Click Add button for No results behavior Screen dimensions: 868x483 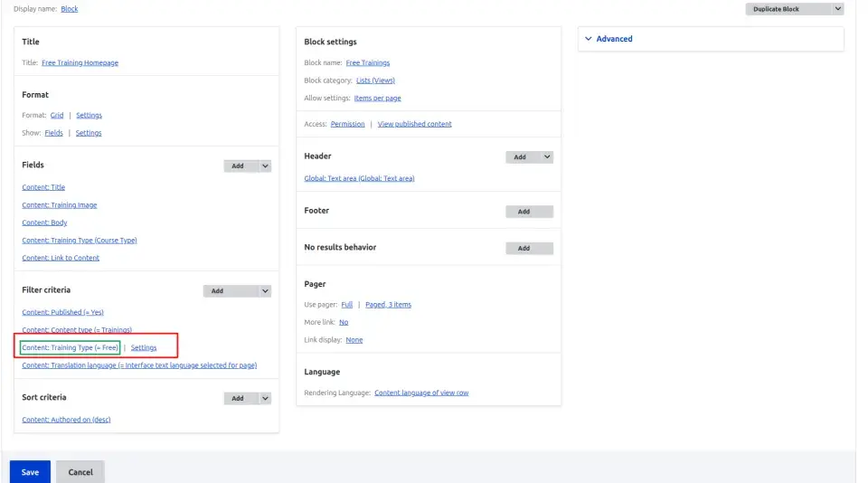click(529, 248)
